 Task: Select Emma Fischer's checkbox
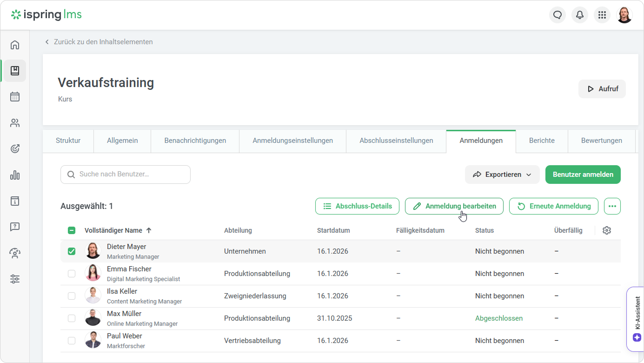click(x=72, y=274)
